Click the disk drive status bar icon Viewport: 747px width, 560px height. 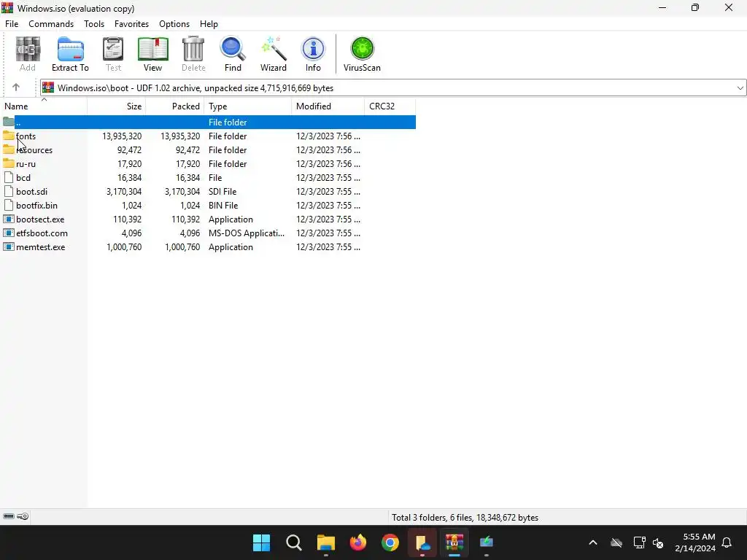9,516
